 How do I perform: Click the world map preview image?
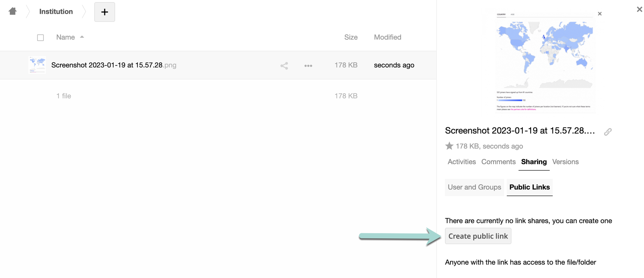[x=544, y=62]
